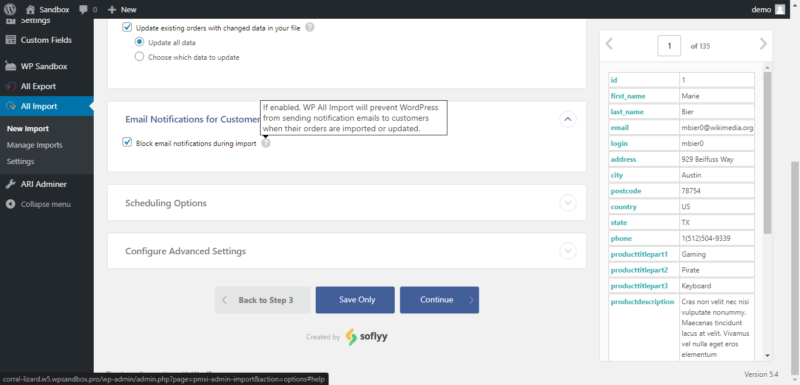Expand Configure Advanced Settings section
The image size is (800, 385).
point(568,251)
